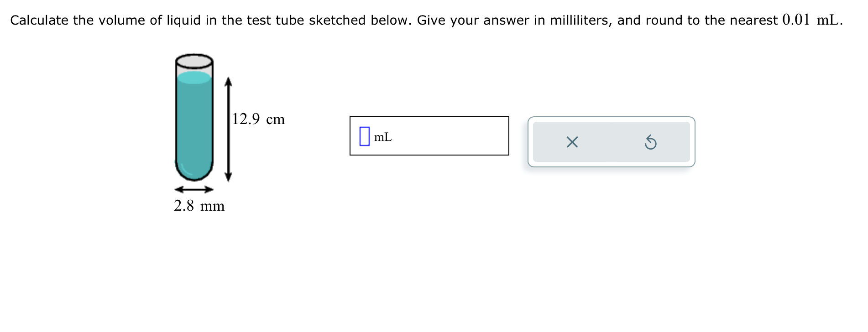Click the teal liquid fill of the tube

[194, 123]
